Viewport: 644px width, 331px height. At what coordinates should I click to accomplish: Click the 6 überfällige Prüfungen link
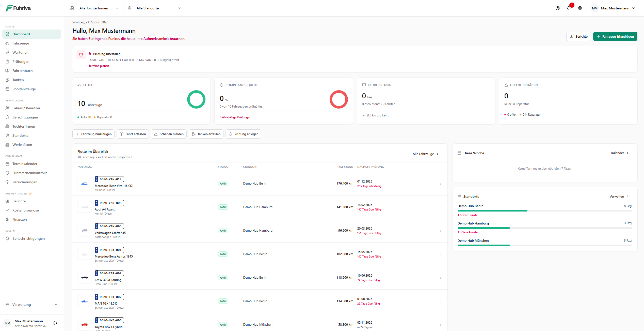click(235, 117)
